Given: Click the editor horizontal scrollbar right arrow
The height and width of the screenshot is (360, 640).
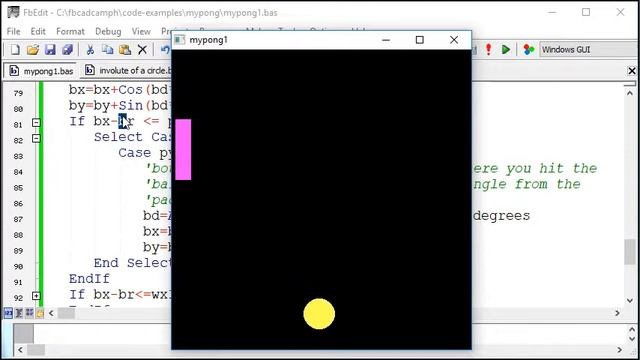Looking at the screenshot, I should click(x=617, y=313).
